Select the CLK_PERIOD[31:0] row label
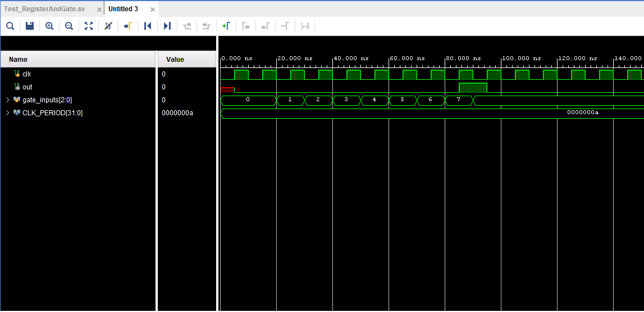Screen dimensions: 644x312 pos(53,112)
